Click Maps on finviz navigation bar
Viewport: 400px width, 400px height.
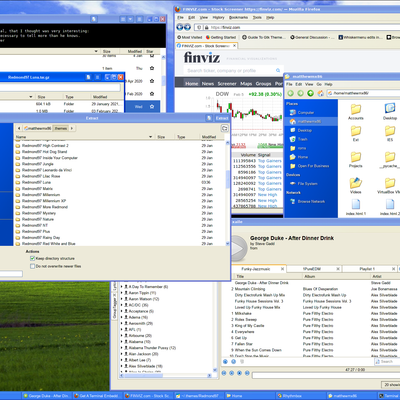tap(246, 84)
